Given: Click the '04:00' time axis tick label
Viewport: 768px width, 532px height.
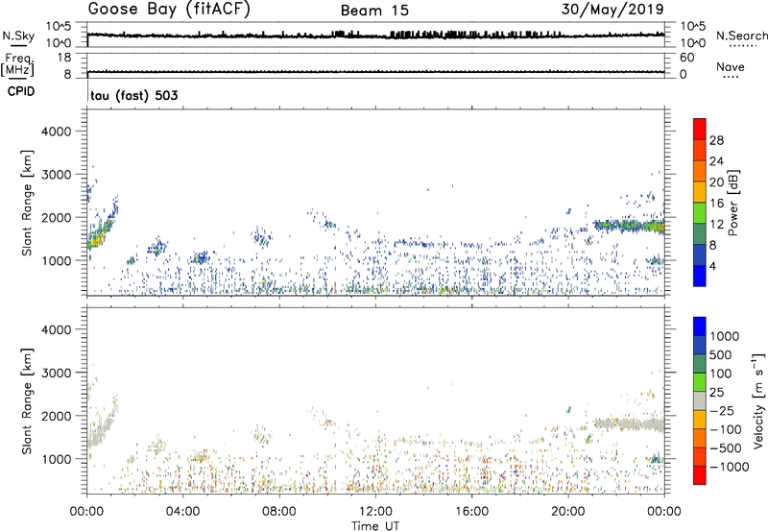Looking at the screenshot, I should click(183, 512).
